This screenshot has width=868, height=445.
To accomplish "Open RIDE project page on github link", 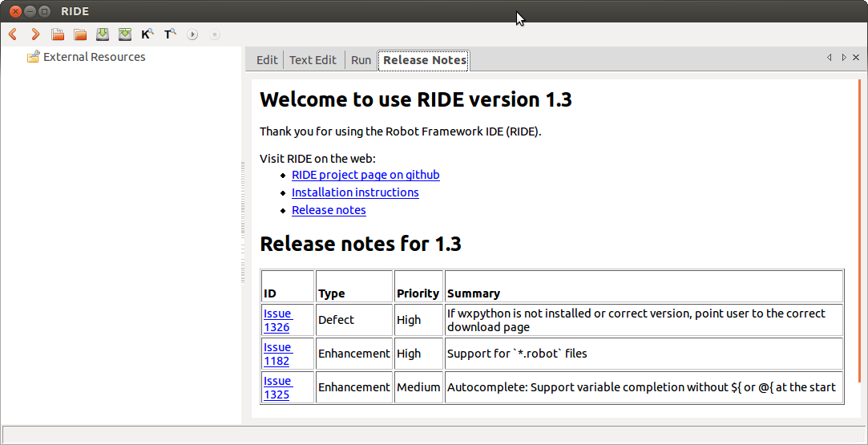I will (x=365, y=175).
